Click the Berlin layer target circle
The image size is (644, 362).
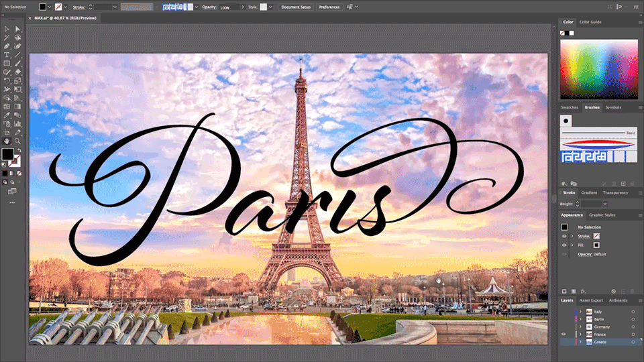tap(633, 319)
